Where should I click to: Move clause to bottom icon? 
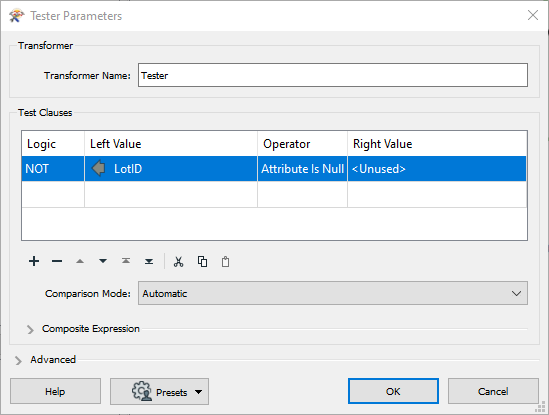click(x=149, y=261)
